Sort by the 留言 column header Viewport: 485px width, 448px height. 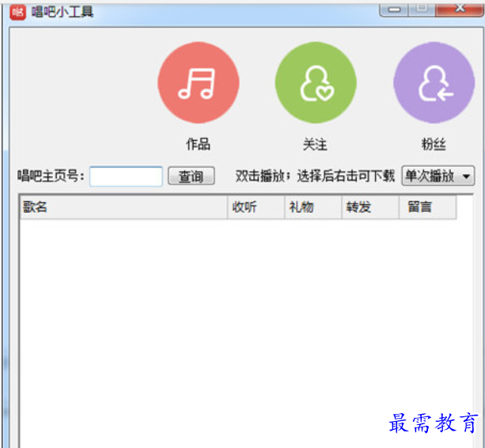coord(428,207)
